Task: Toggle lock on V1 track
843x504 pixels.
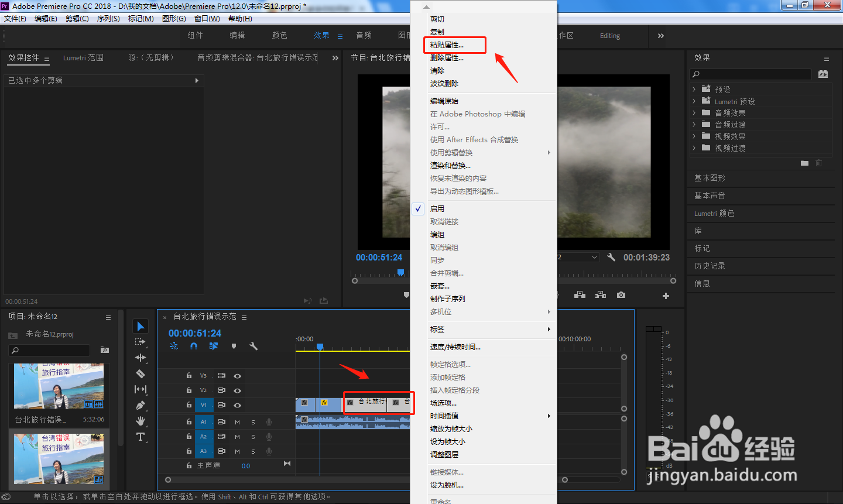Action: point(189,405)
